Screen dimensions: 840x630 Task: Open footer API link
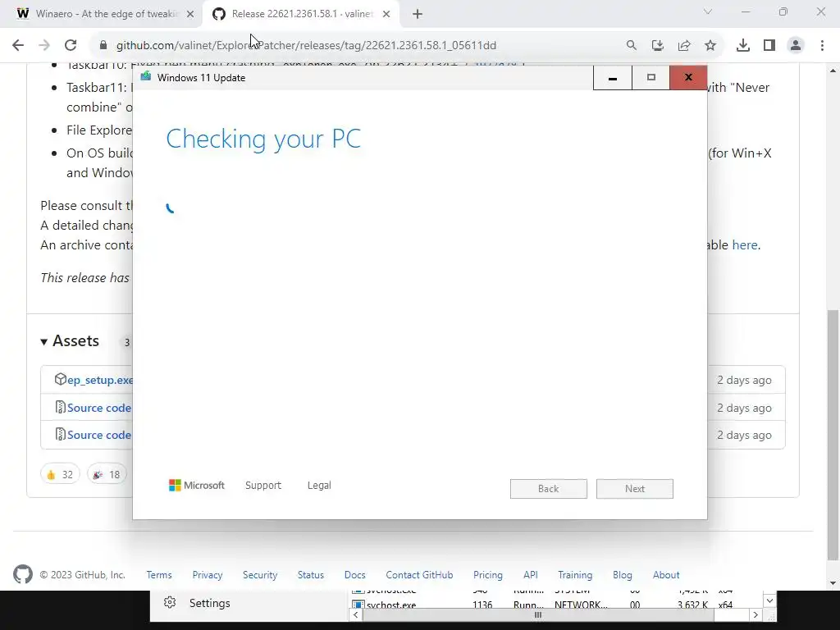pyautogui.click(x=531, y=575)
